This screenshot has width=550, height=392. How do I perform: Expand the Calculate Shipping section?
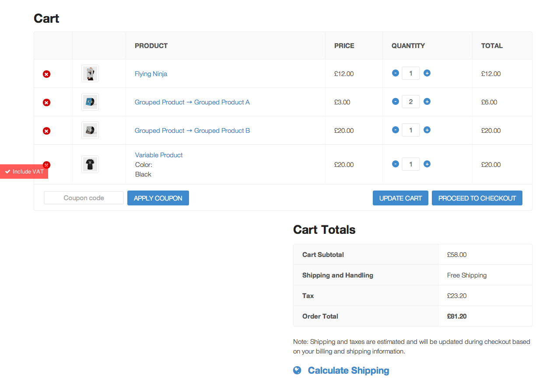tap(348, 371)
